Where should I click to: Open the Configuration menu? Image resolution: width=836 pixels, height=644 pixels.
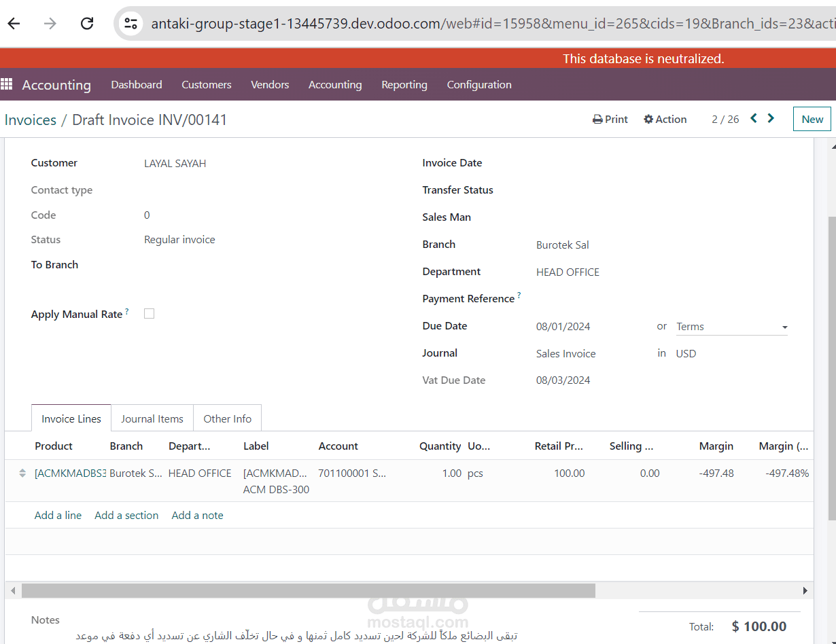pyautogui.click(x=479, y=84)
